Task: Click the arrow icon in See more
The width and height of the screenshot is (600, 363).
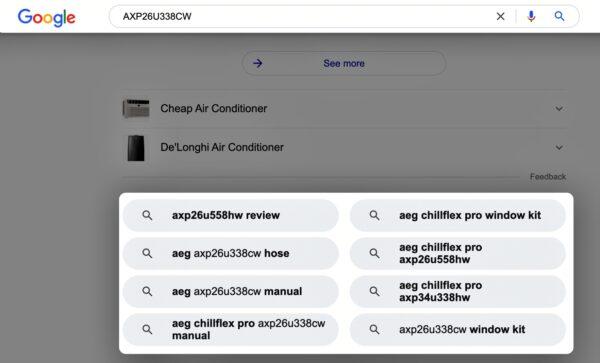Action: tap(258, 63)
